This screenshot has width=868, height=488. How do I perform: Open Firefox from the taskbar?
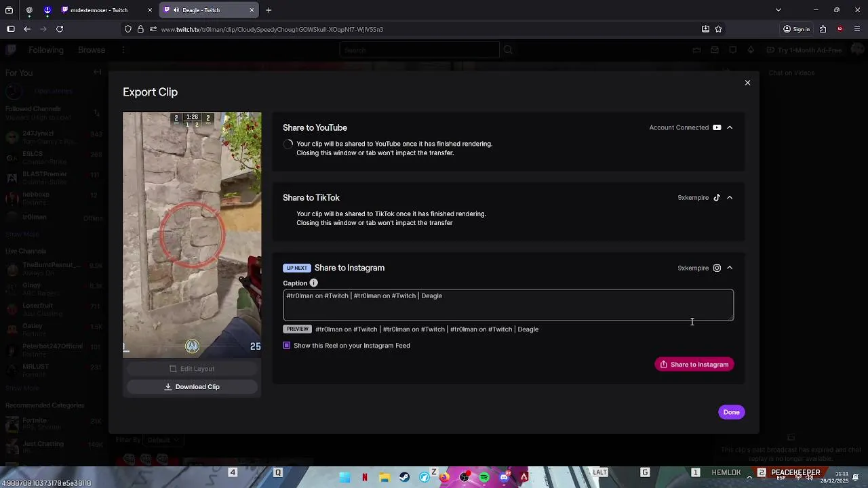[444, 477]
